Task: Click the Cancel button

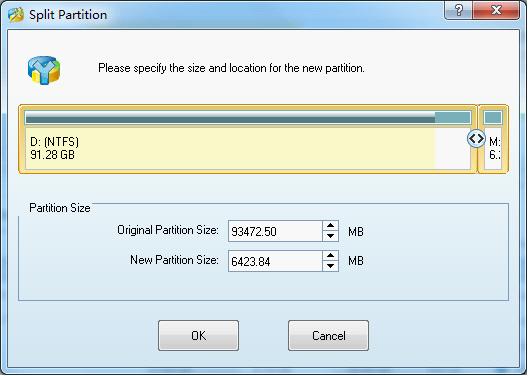Action: coord(328,336)
